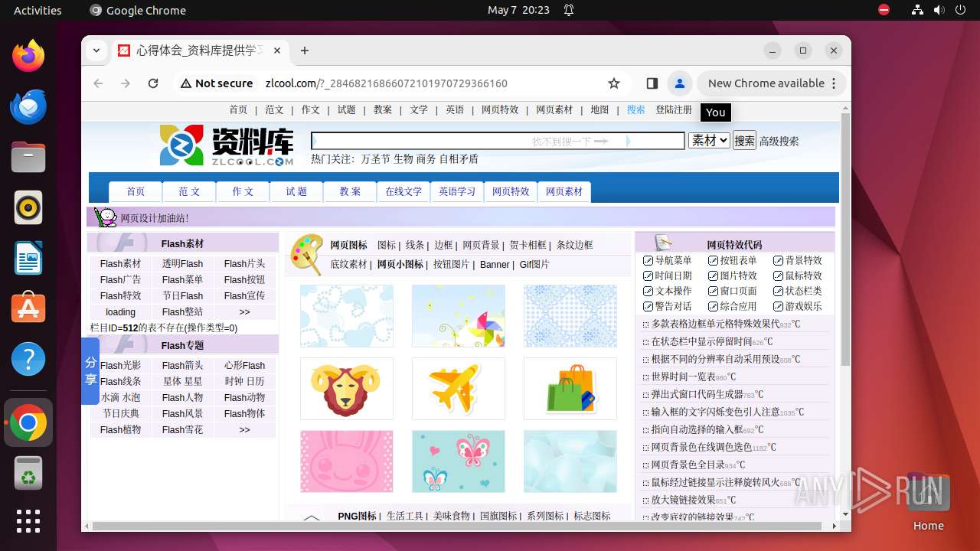The image size is (980, 551).
Task: Focus the site search input field
Action: tap(498, 141)
